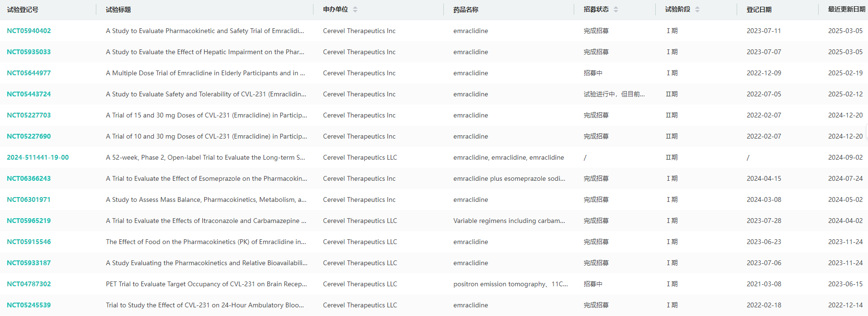
Task: Click phase II期 in NCT05443724 row
Action: pos(671,94)
